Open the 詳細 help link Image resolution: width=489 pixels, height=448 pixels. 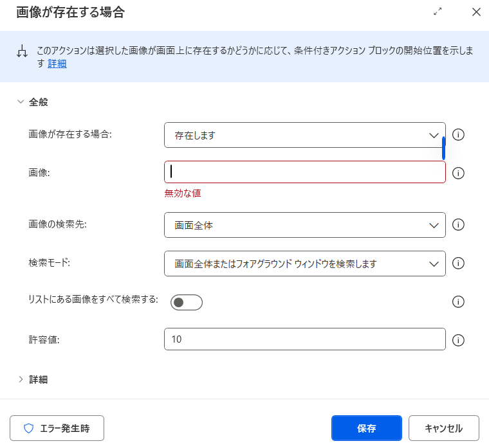click(57, 64)
